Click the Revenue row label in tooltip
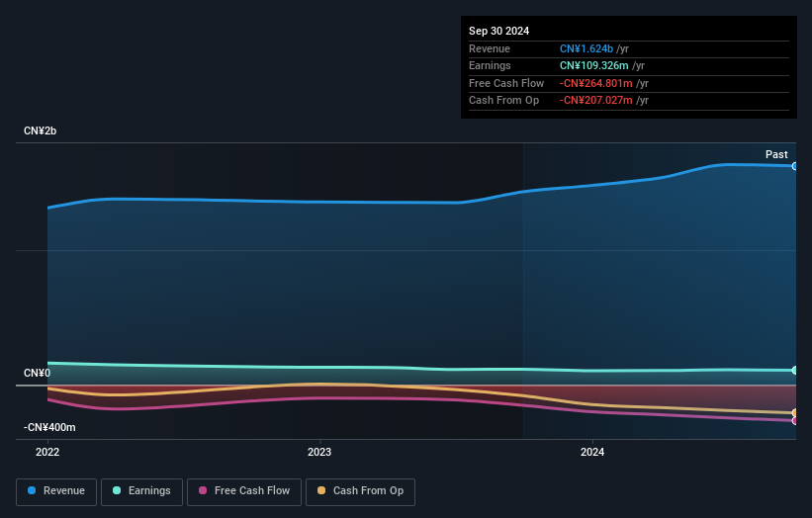 click(490, 48)
